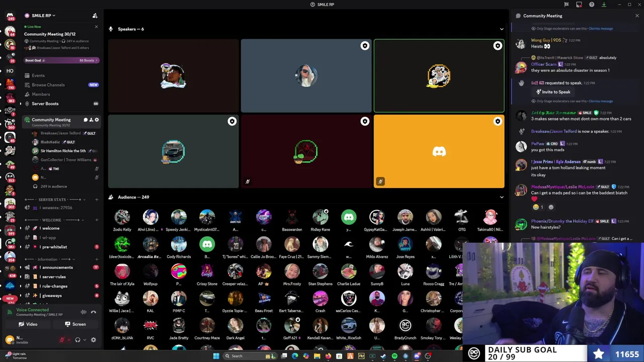This screenshot has width=644, height=362.
Task: Disconnect from voice with hang-up icon
Action: coord(94,312)
